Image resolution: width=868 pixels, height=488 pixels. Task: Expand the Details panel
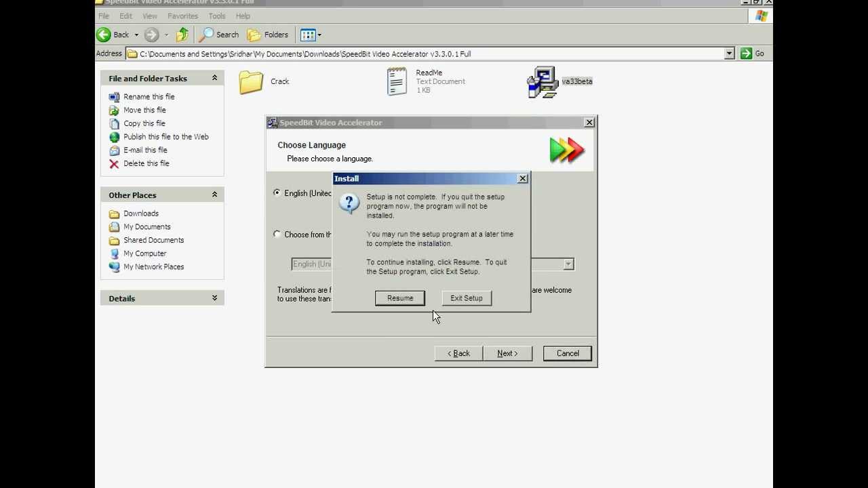[x=214, y=298]
